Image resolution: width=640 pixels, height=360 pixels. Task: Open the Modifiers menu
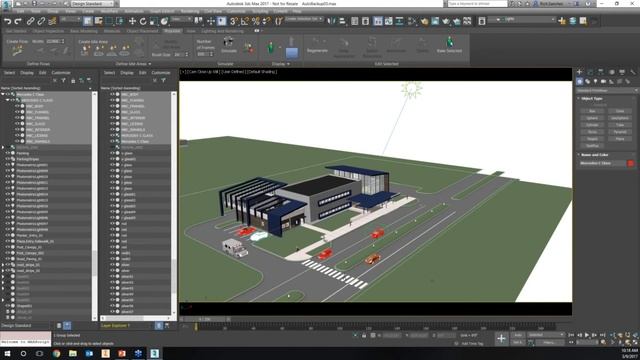click(x=109, y=11)
